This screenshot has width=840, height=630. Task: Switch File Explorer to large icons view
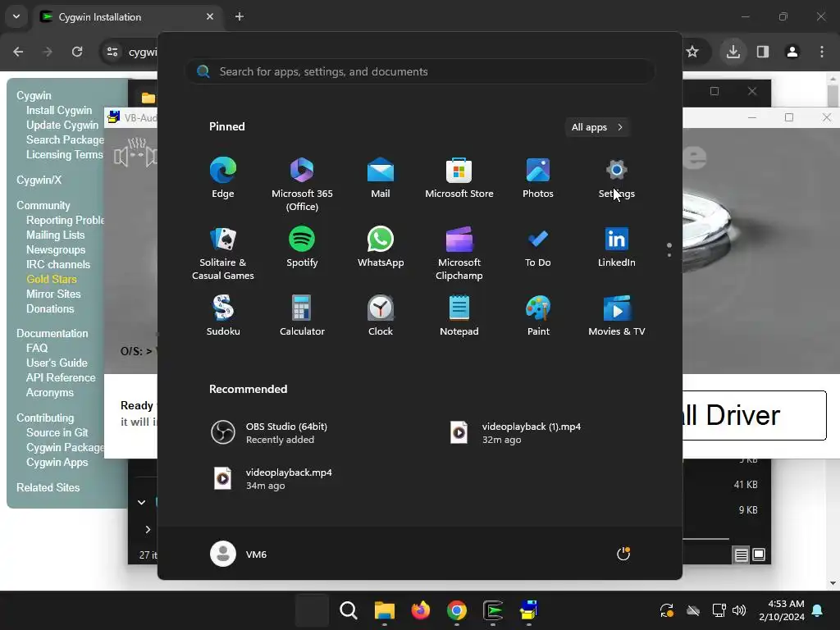coord(759,555)
